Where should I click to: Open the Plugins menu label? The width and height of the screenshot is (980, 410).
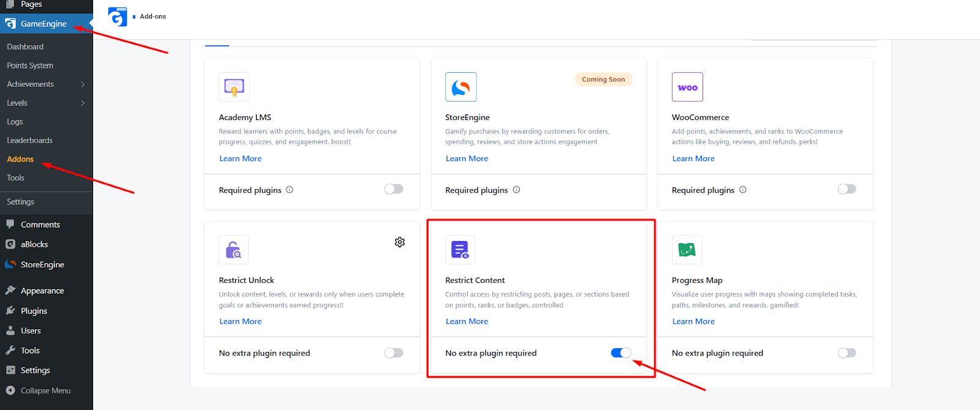34,311
